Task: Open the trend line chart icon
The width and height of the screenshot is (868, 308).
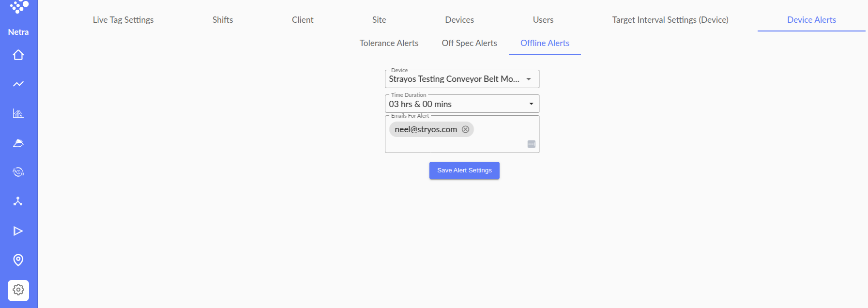Action: [18, 84]
